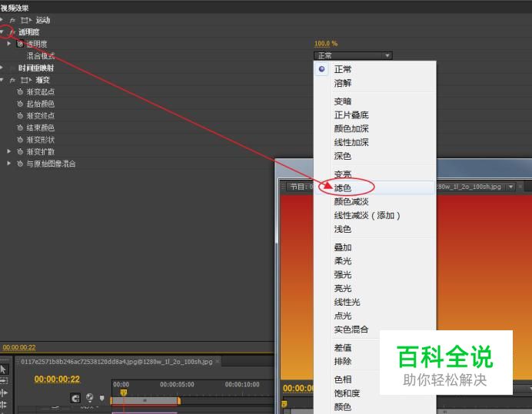Choose 点光 blend mode
Image resolution: width=532 pixels, height=414 pixels.
(x=375, y=316)
